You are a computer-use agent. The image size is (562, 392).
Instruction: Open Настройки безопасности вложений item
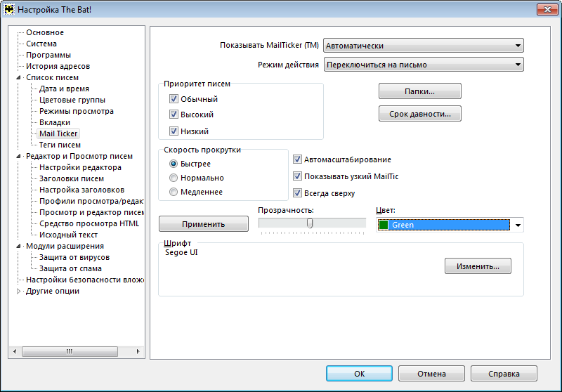pos(84,280)
